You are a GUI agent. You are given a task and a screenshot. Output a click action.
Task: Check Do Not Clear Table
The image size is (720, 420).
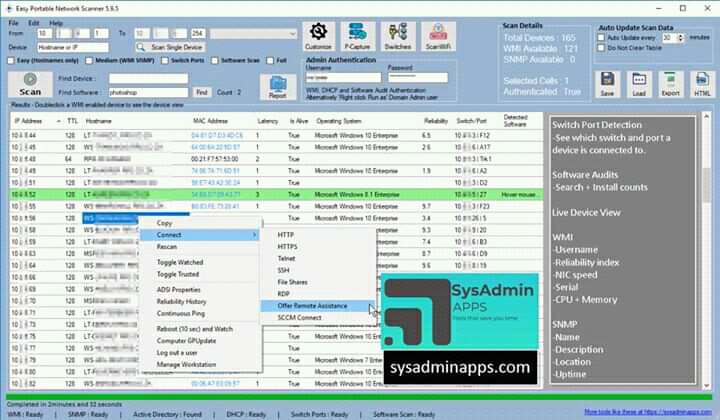point(602,48)
